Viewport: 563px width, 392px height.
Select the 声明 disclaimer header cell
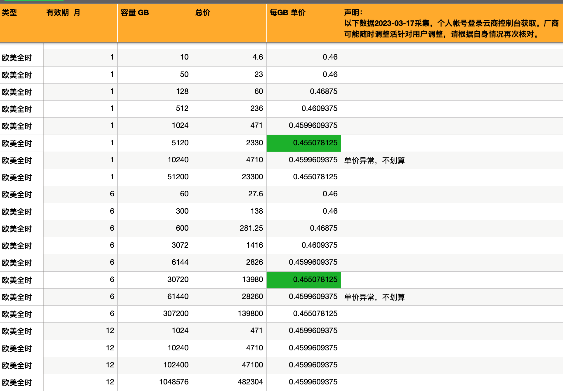(452, 23)
